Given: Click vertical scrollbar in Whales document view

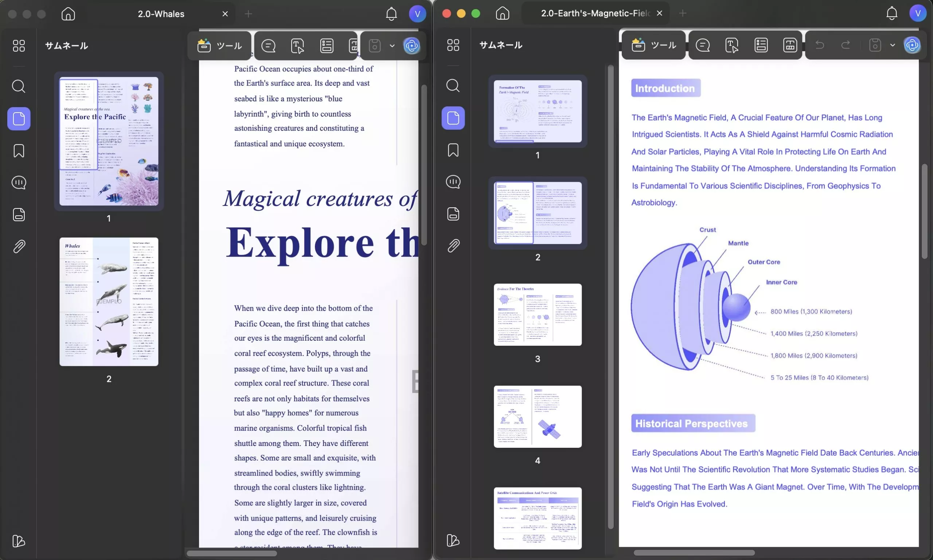Looking at the screenshot, I should [x=424, y=165].
